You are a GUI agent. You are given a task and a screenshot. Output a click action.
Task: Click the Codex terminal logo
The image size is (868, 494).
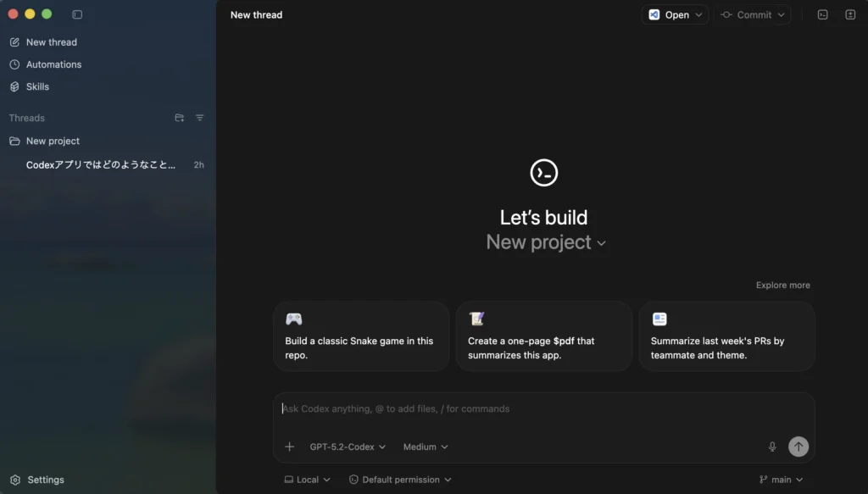pyautogui.click(x=543, y=172)
